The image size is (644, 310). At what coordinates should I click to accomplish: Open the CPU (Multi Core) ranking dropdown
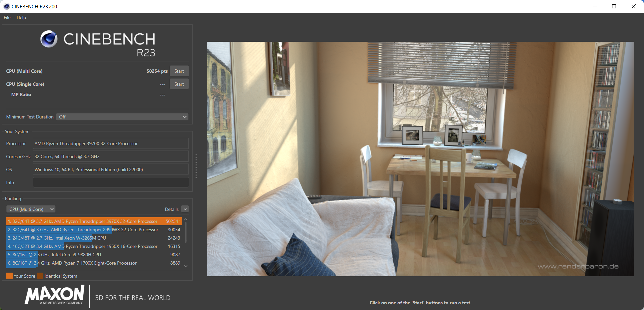tap(31, 209)
